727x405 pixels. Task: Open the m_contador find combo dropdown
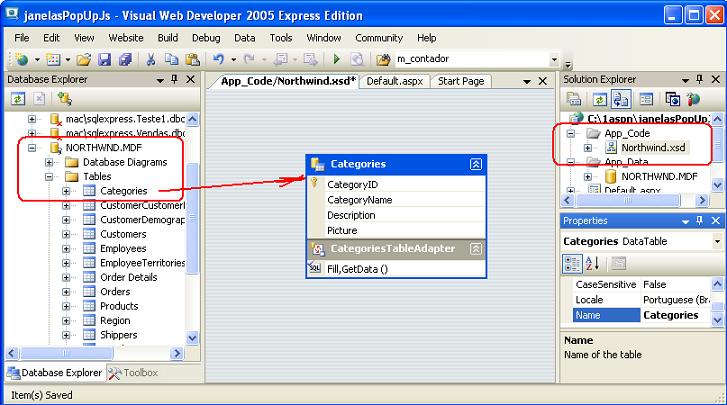pyautogui.click(x=554, y=59)
